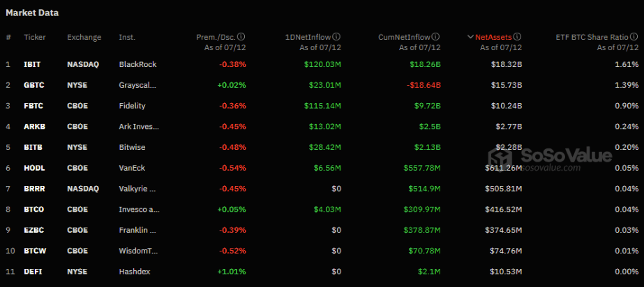Toggle the sort arrow beside NetAssets
The height and width of the screenshot is (287, 644).
[x=470, y=37]
